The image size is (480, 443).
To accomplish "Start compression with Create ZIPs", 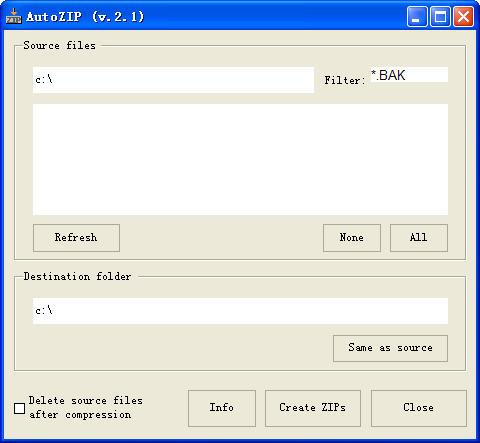I will click(313, 408).
